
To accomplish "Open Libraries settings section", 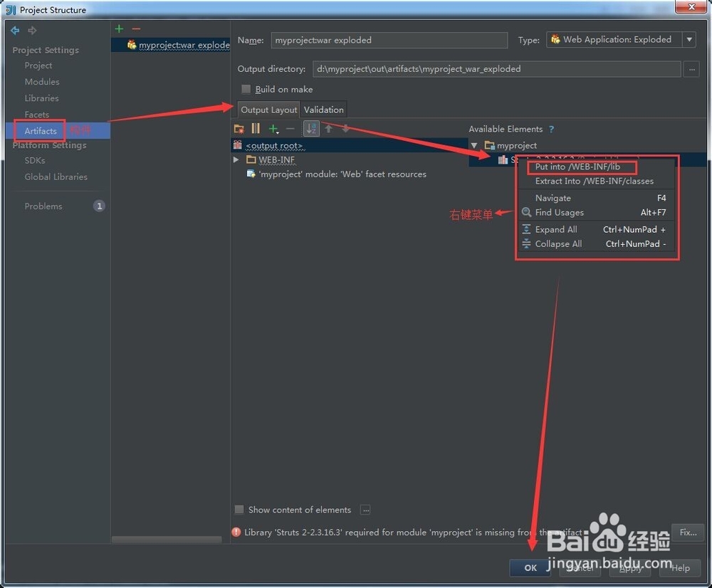I will pyautogui.click(x=41, y=98).
